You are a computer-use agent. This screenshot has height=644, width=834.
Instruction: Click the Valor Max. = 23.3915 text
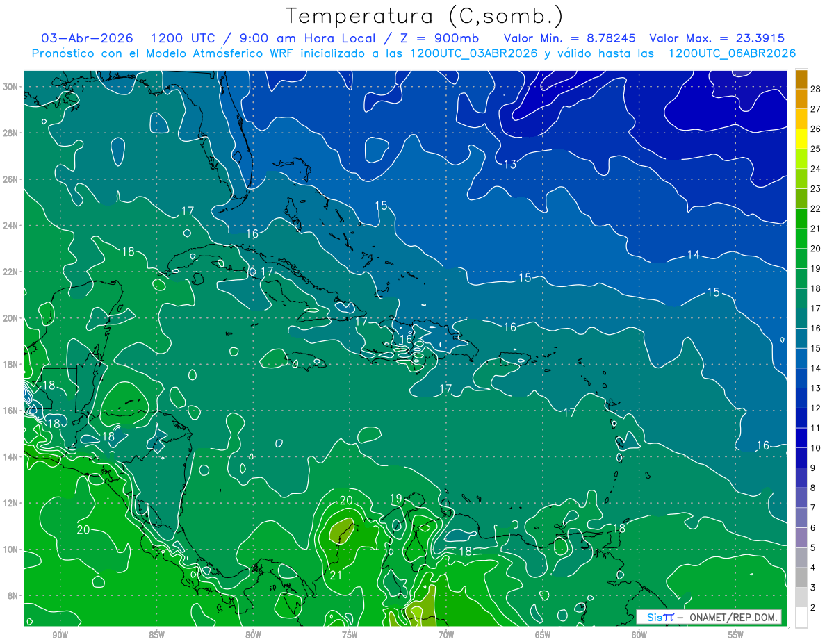point(717,38)
